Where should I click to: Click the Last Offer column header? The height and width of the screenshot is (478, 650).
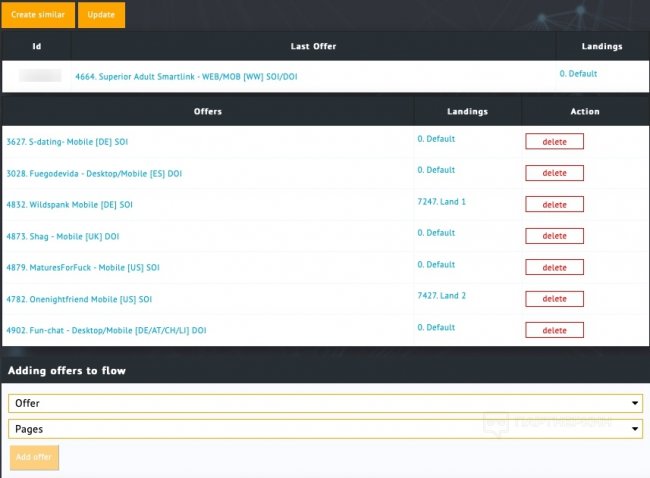pyautogui.click(x=313, y=46)
